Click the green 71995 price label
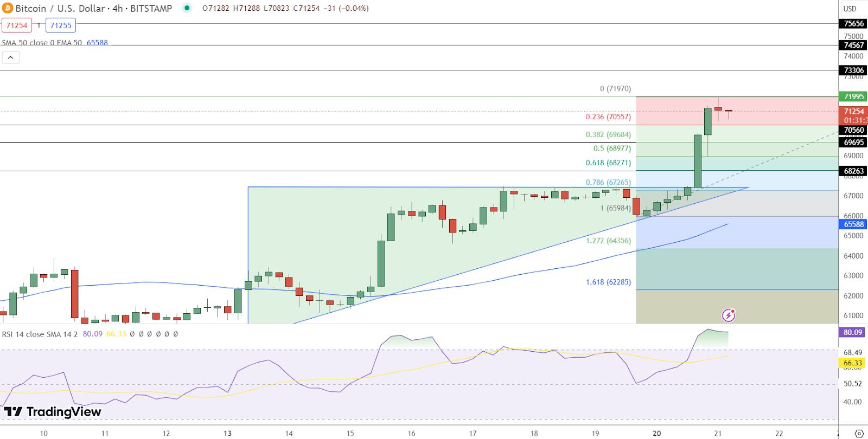Screen dimensions: 868x439 (853, 96)
